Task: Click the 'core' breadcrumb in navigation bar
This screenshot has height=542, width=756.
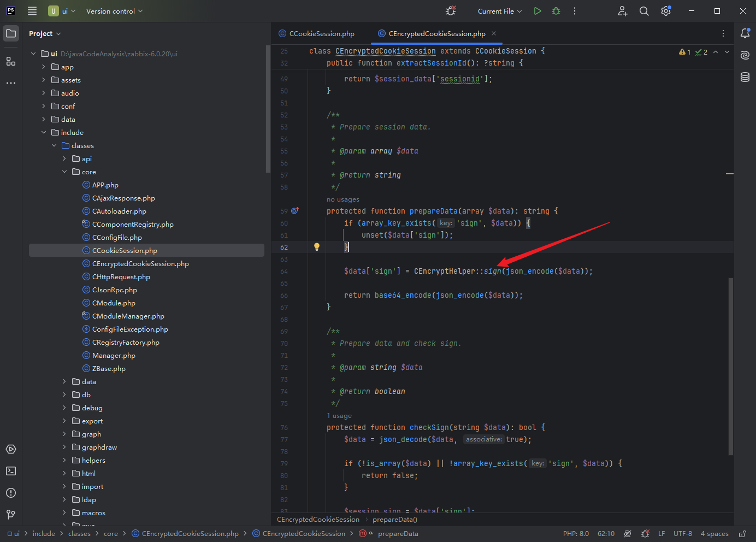Action: (x=111, y=534)
